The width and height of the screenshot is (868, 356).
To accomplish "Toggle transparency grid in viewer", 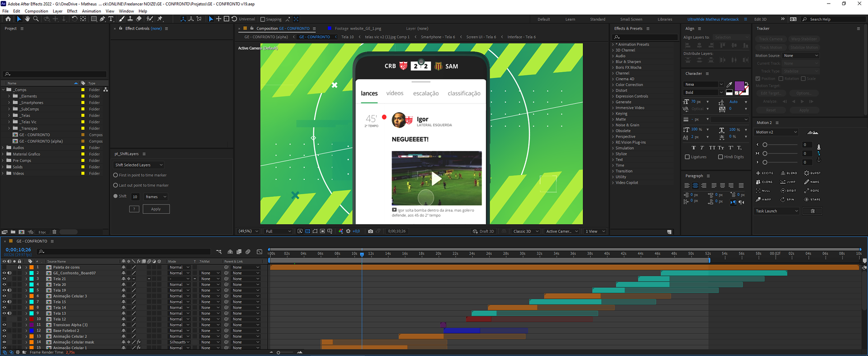I will point(307,231).
